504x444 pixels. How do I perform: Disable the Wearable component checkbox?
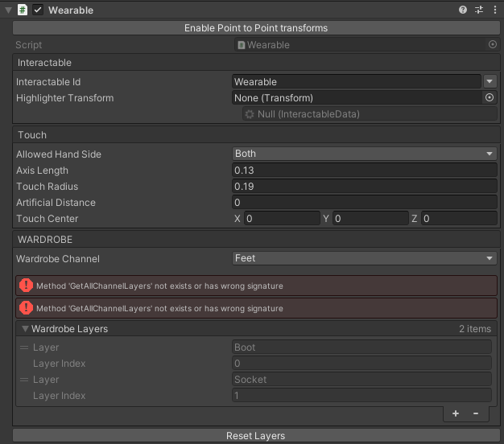pos(38,10)
